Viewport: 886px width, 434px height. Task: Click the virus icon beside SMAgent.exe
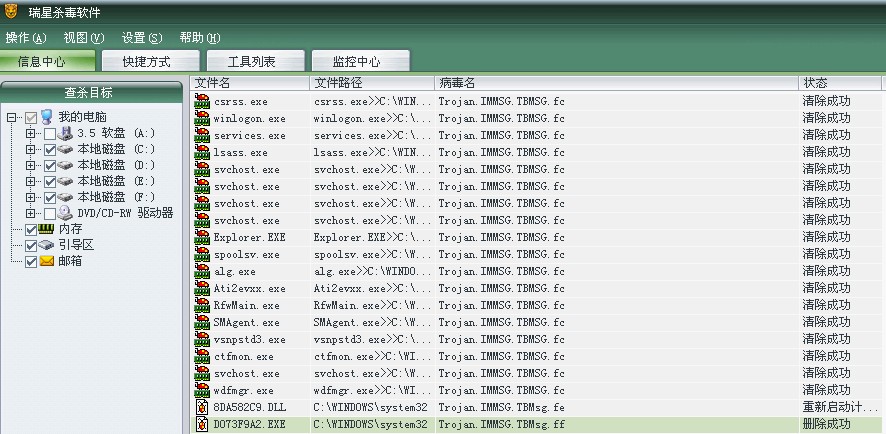click(x=202, y=322)
